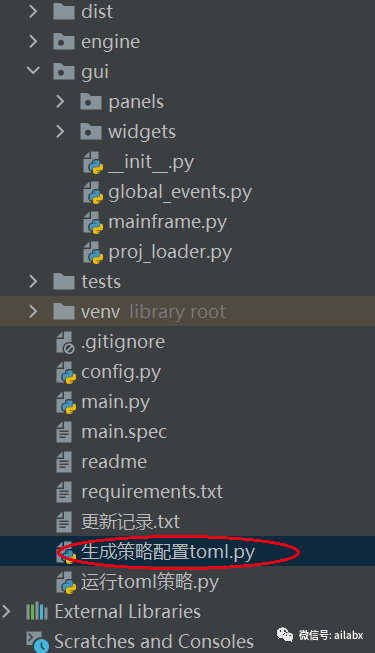Click the venv library root folder icon
Screen dimensions: 375x653
[x=64, y=311]
